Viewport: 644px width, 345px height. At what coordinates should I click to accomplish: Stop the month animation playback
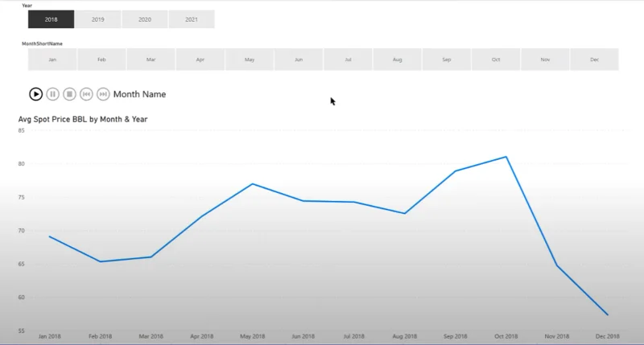click(69, 94)
